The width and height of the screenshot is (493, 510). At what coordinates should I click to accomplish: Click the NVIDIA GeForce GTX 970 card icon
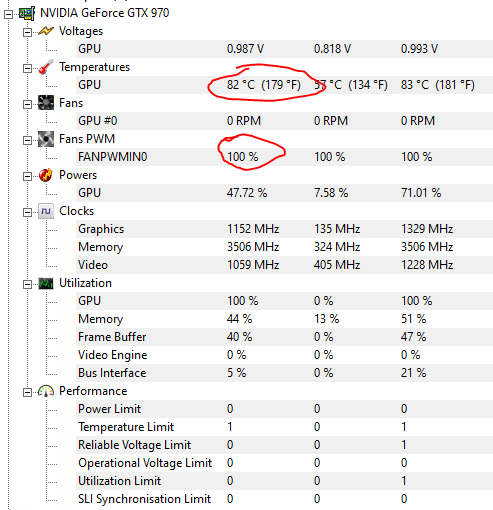click(27, 13)
